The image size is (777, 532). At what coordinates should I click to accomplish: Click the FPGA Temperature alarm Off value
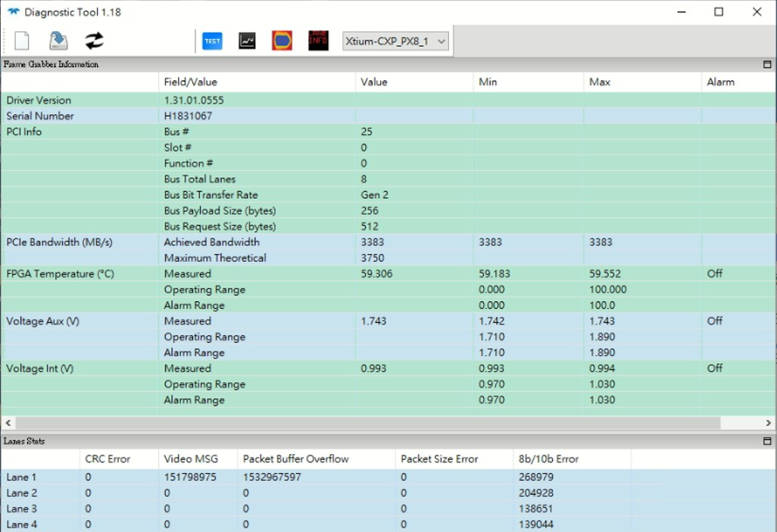click(715, 274)
